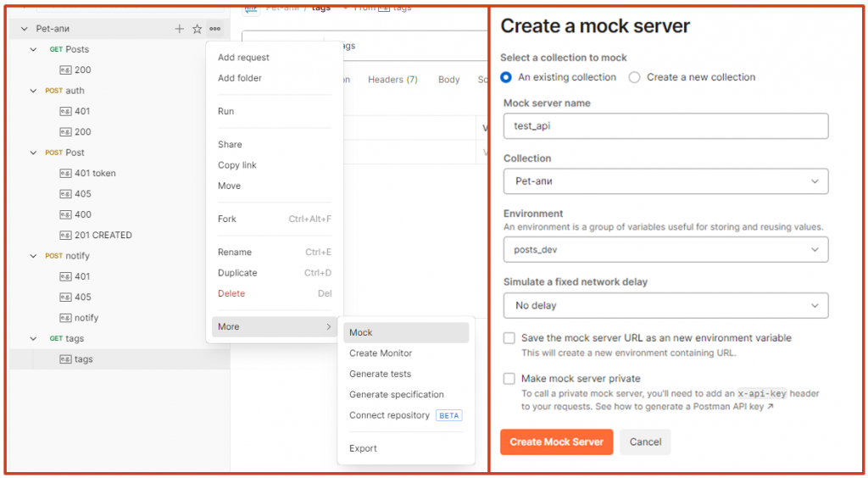This screenshot has height=478, width=868.
Task: Open the 201 CREATED example icon
Action: [x=65, y=235]
